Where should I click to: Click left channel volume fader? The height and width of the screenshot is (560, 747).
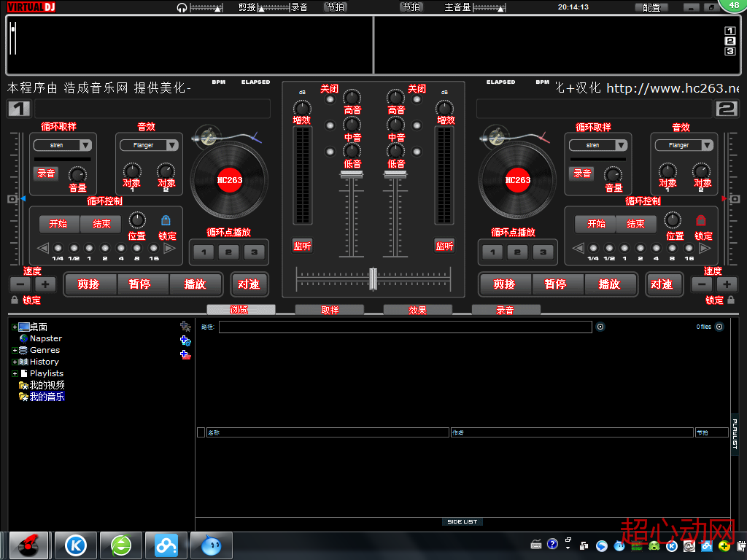351,175
